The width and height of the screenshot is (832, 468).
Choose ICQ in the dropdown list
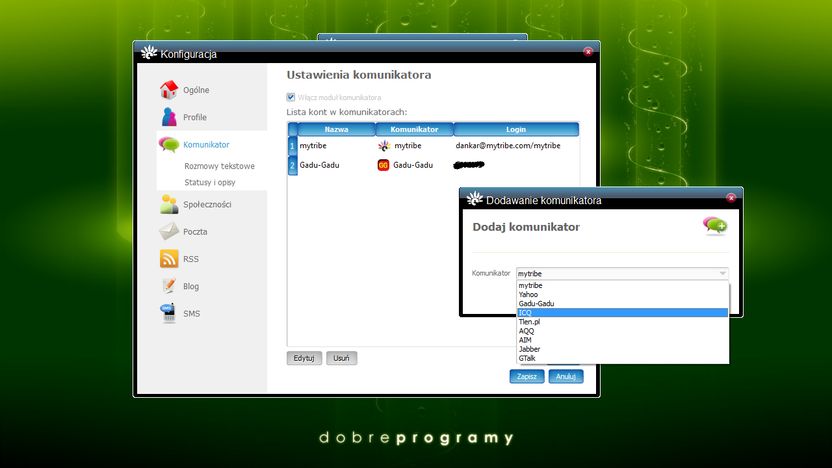pos(622,313)
